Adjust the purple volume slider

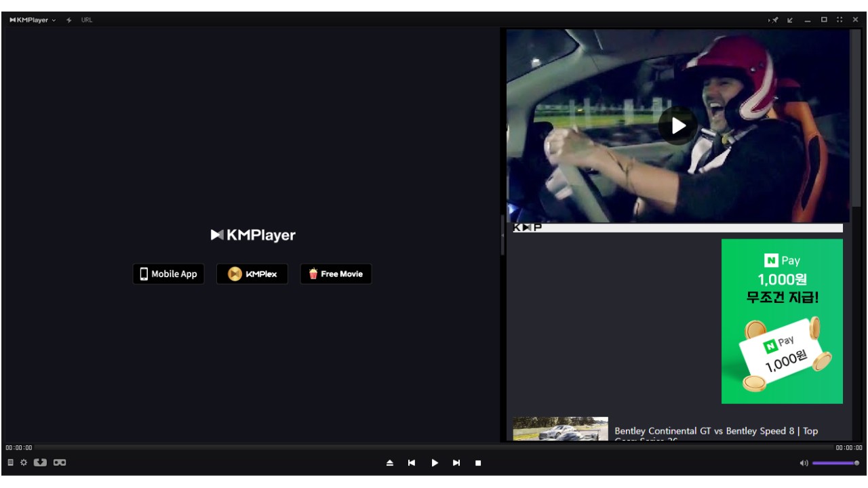[x=835, y=463]
